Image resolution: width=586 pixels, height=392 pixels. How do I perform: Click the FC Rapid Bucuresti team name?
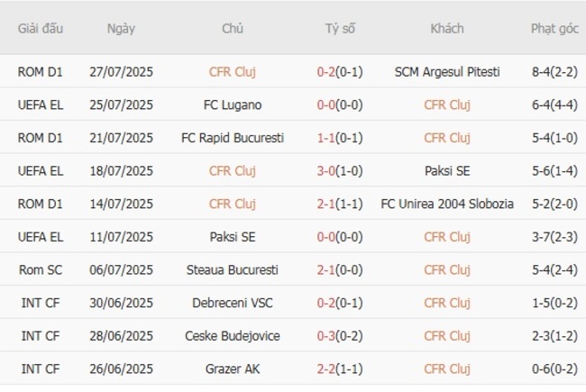click(x=233, y=138)
